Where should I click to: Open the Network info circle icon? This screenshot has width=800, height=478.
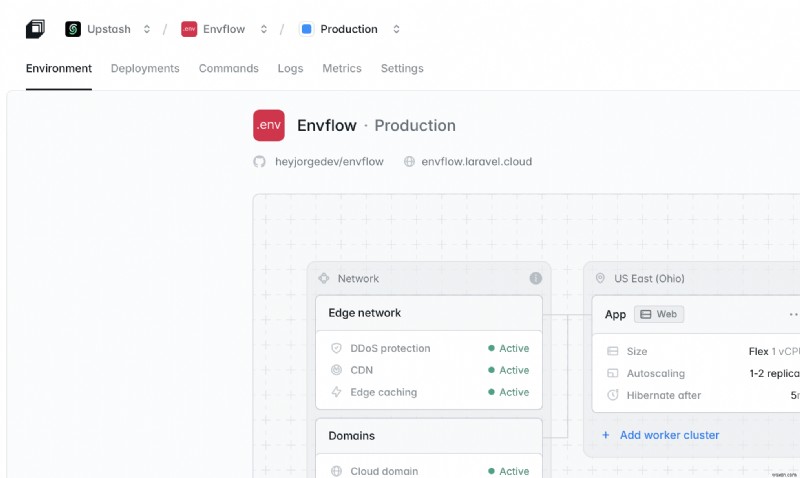[535, 278]
